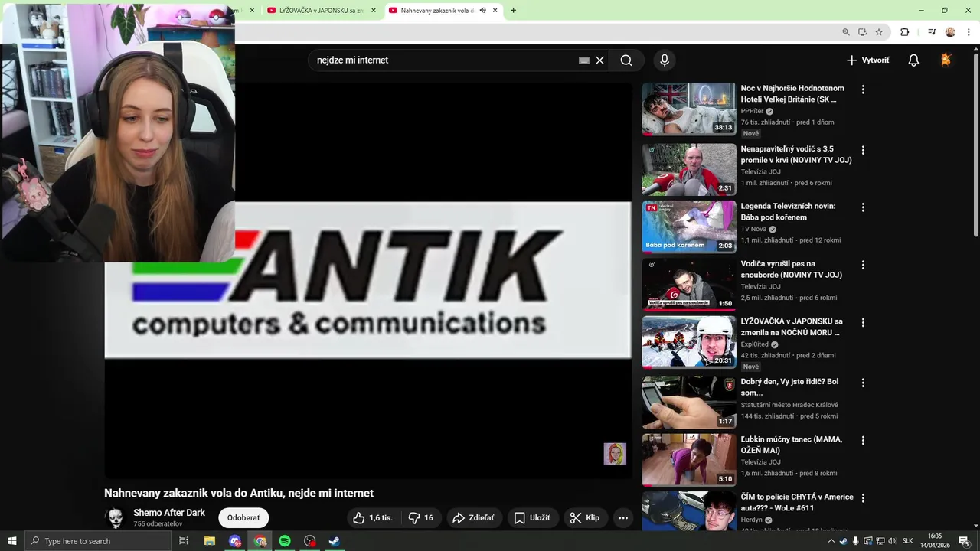
Task: Open Dobrý den, Vy jste řidič thumbnail
Action: tap(688, 402)
